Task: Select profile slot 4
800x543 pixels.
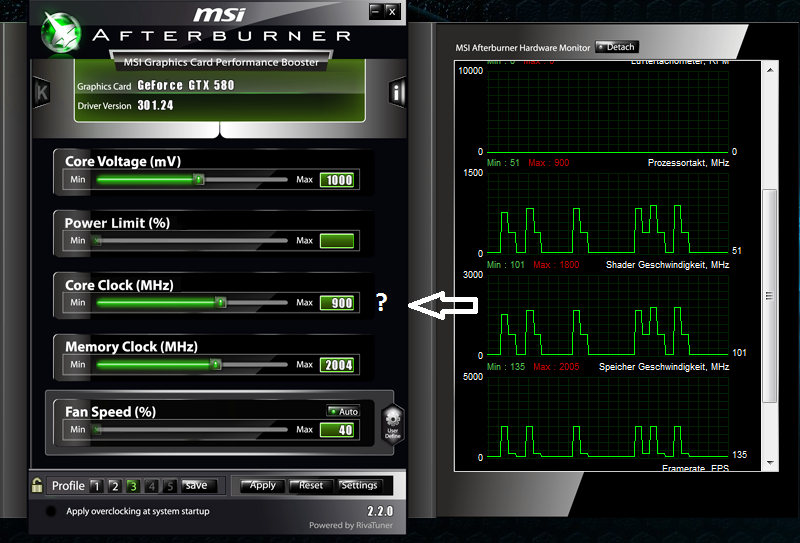Action: [152, 486]
